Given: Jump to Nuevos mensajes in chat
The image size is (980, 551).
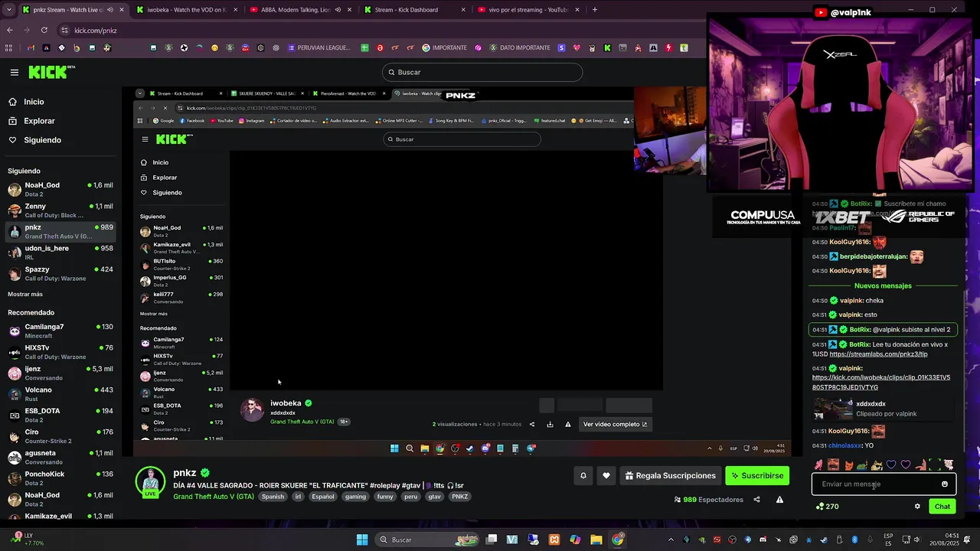Looking at the screenshot, I should pyautogui.click(x=883, y=285).
